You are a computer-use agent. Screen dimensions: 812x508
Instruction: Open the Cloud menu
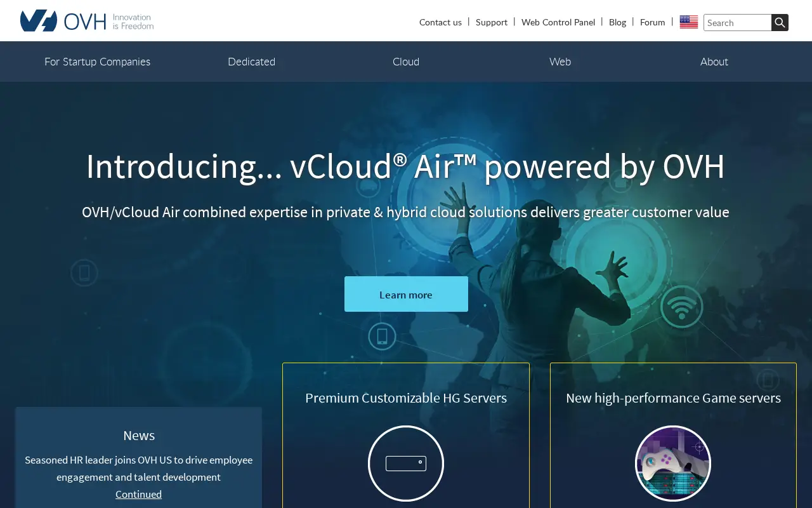pyautogui.click(x=406, y=62)
